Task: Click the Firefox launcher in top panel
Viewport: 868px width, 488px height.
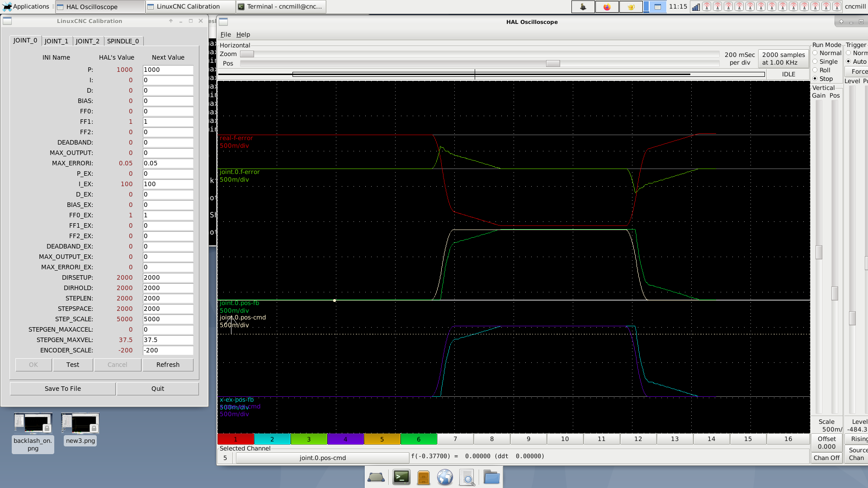Action: 607,7
